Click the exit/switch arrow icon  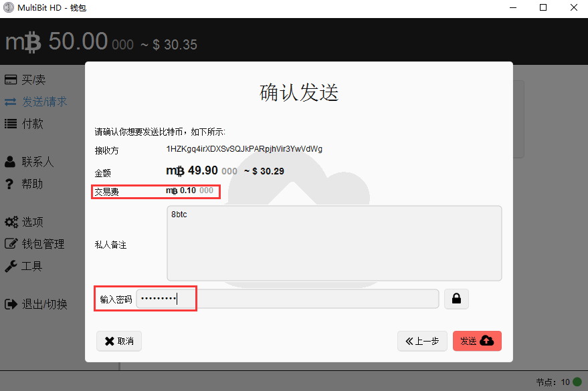coord(11,304)
